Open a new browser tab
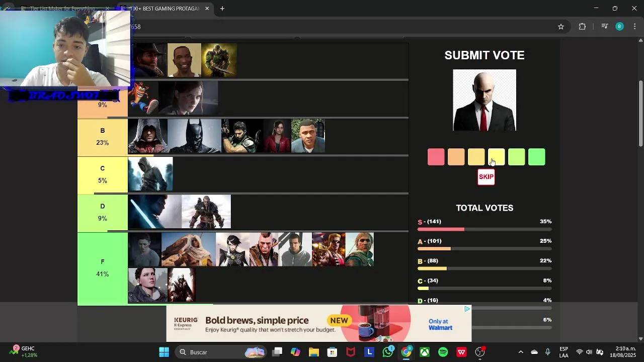Image resolution: width=644 pixels, height=362 pixels. click(222, 9)
